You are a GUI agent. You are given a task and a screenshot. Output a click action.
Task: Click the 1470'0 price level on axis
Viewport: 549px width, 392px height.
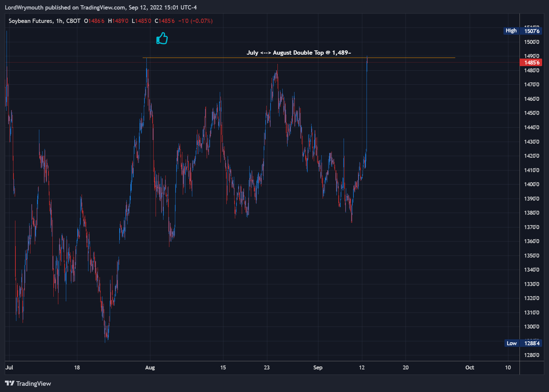(x=532, y=84)
